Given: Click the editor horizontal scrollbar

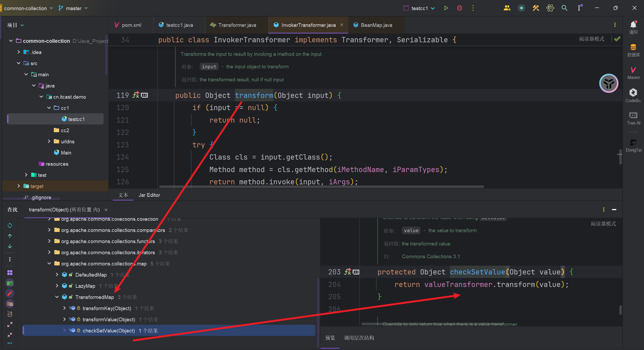Looking at the screenshot, I should [321, 187].
